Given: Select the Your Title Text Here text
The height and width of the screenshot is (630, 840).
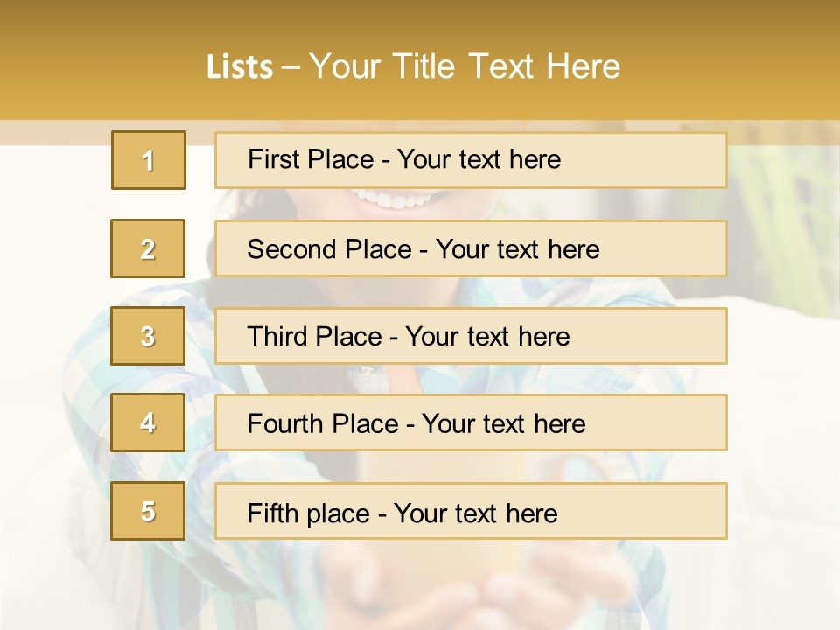Looking at the screenshot, I should [465, 67].
